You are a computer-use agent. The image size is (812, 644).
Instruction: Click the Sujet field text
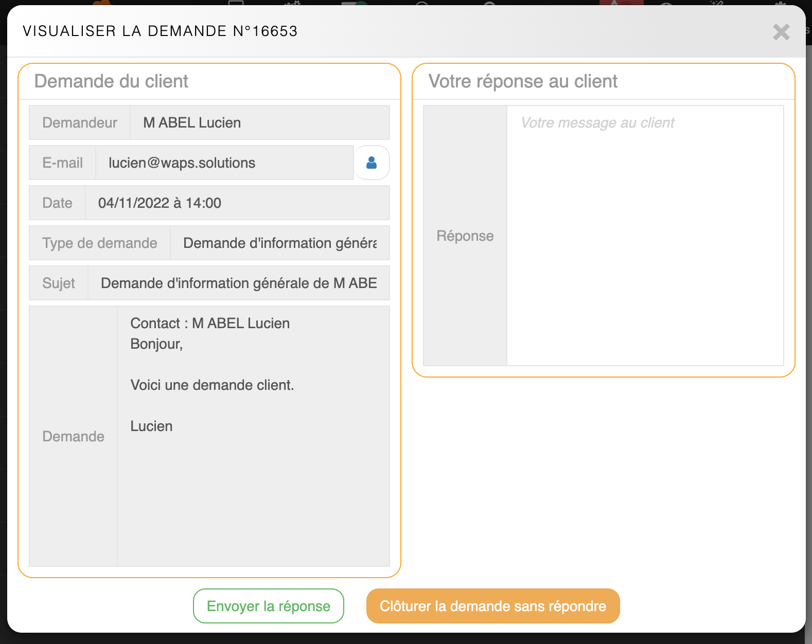point(238,283)
